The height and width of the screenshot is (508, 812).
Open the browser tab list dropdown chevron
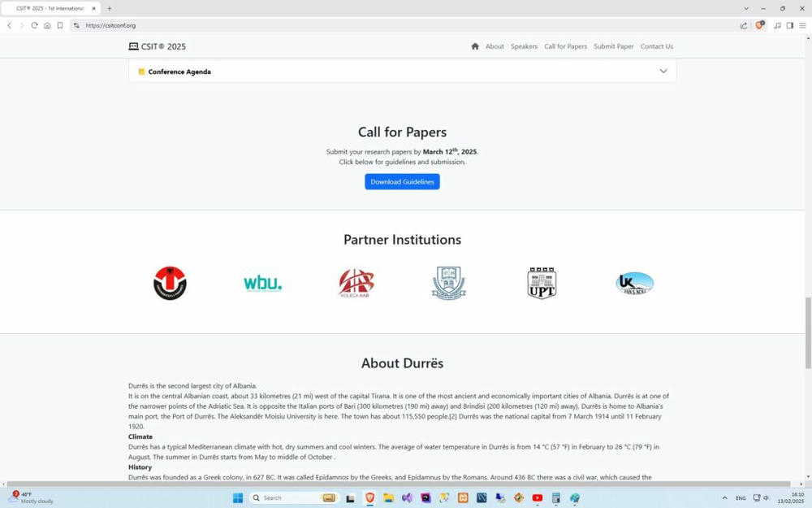click(x=746, y=8)
